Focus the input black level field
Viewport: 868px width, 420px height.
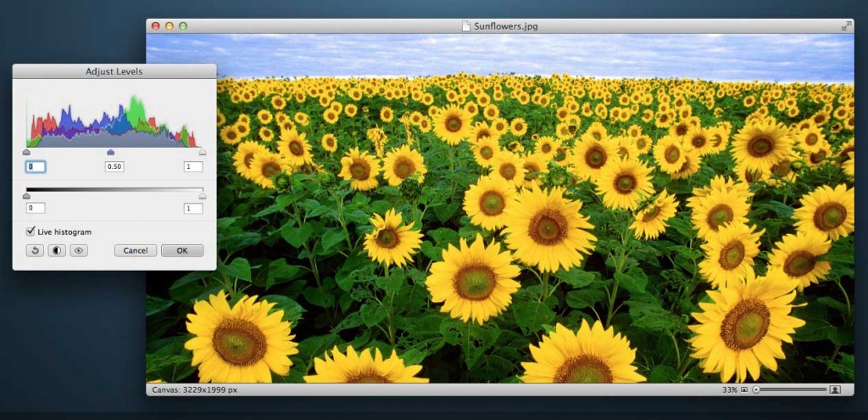[x=36, y=167]
